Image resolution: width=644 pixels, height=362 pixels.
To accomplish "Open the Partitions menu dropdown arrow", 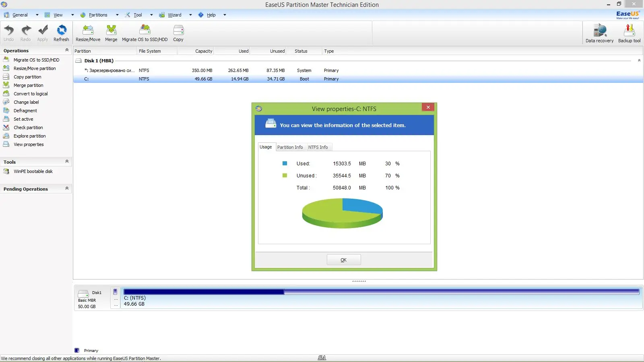I will pos(117,15).
